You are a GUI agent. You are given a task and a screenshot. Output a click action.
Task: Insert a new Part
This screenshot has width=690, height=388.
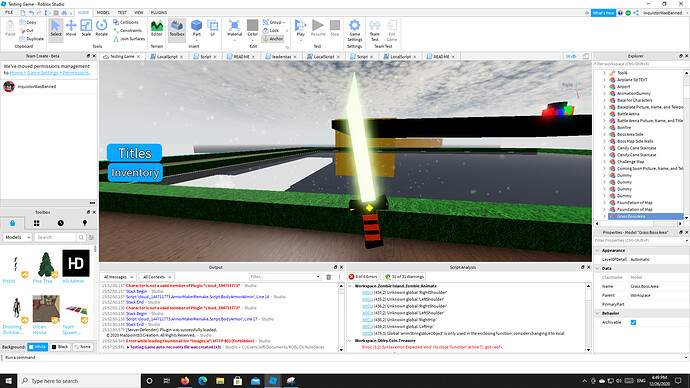point(196,29)
